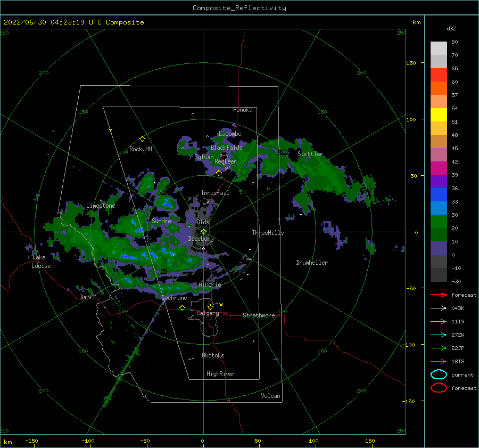Click the yellow diamond marker below RedDeer
Image resolution: width=479 pixels, height=448 pixels.
(219, 173)
